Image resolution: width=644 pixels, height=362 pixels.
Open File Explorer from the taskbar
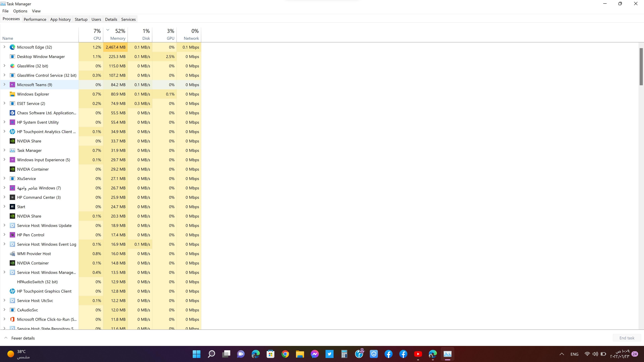[x=300, y=354]
